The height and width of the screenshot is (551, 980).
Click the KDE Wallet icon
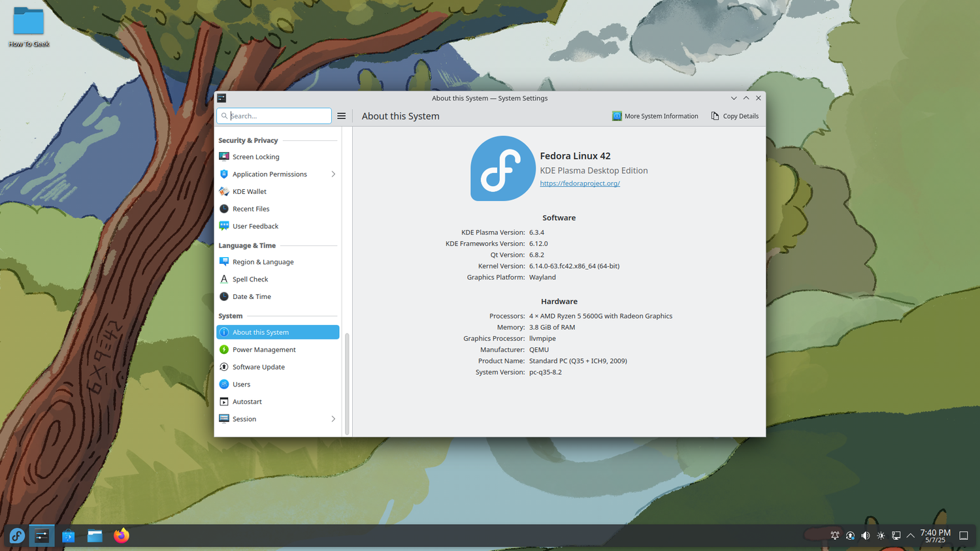pos(224,191)
